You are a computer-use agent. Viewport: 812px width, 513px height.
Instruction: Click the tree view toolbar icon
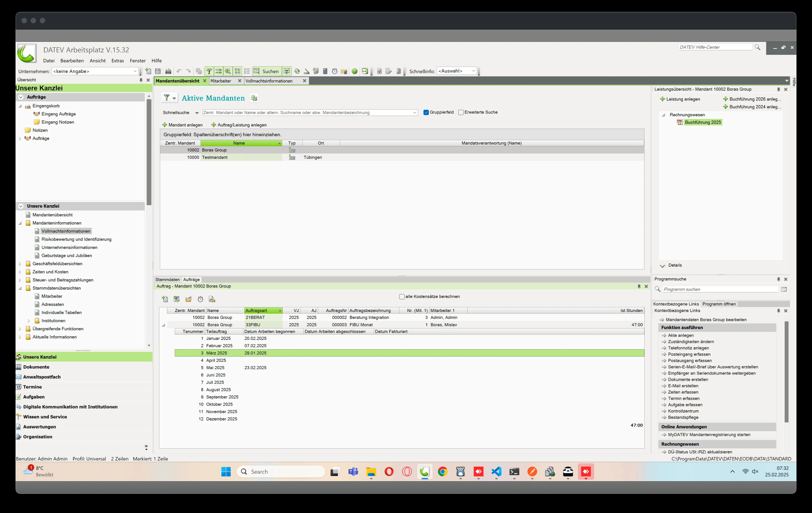[209, 71]
